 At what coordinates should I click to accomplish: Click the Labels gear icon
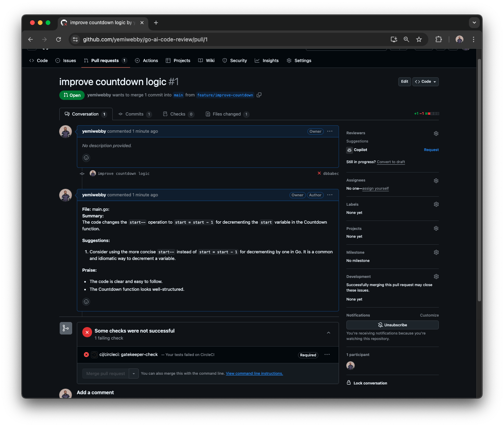[436, 204]
